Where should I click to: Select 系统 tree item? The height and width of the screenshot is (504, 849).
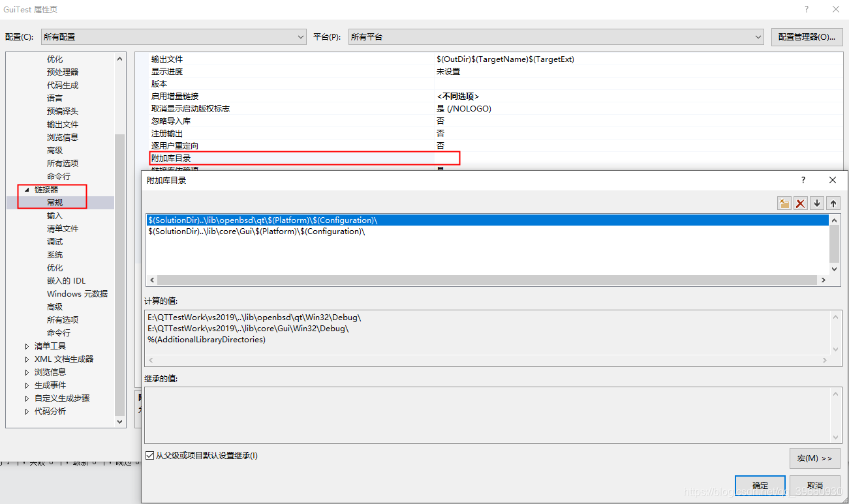[x=55, y=255]
